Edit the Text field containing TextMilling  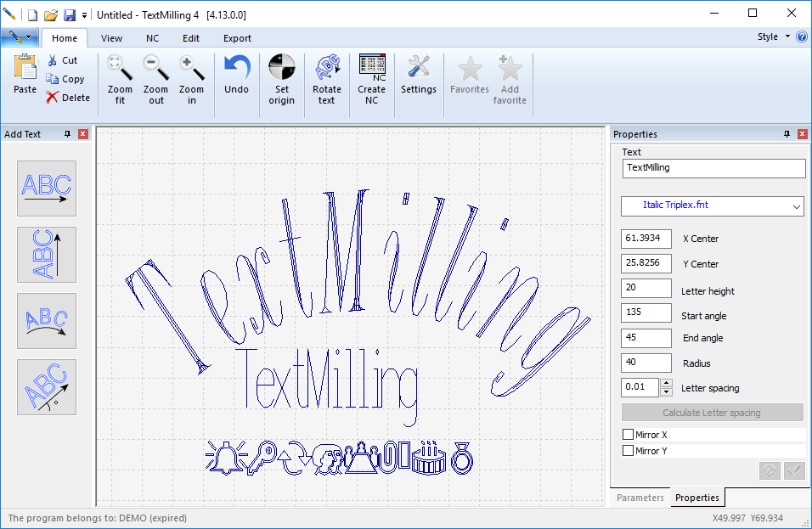713,168
